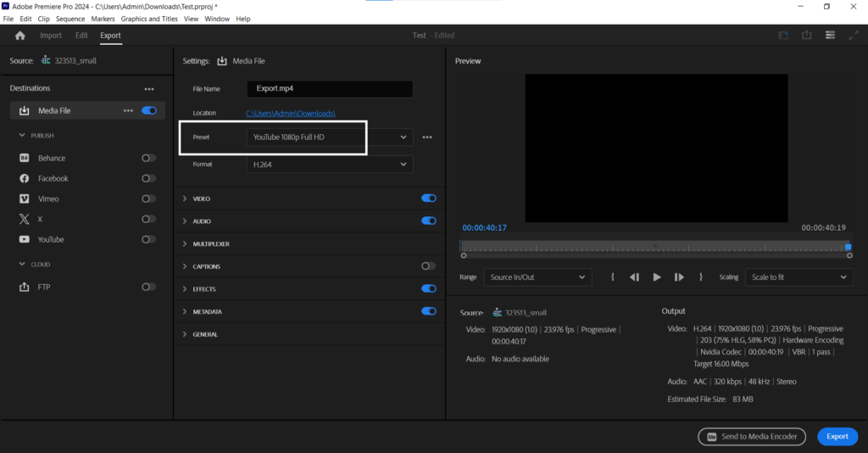This screenshot has height=453, width=868.
Task: Open preset more options ellipsis
Action: (427, 137)
